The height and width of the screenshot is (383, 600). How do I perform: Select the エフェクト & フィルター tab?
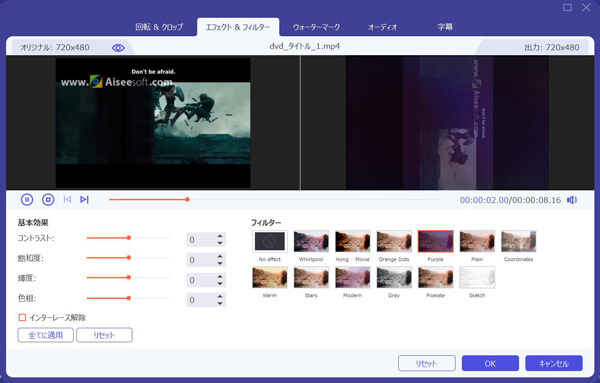pos(238,27)
